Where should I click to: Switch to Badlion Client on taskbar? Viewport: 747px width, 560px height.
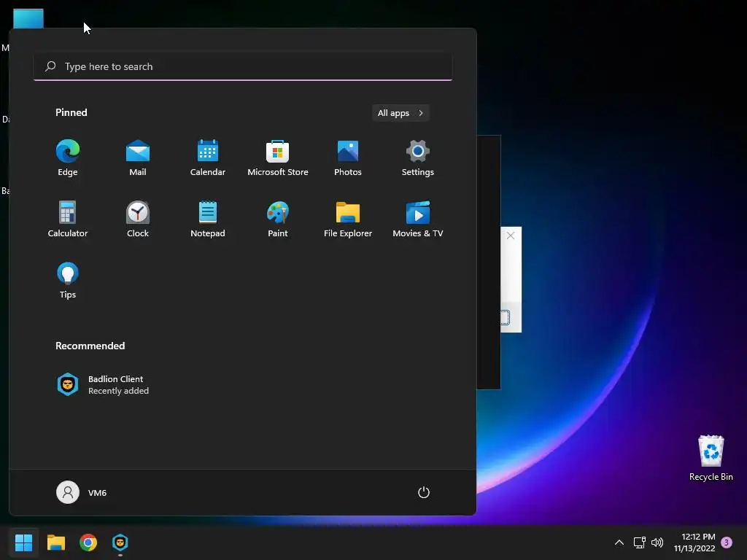(120, 542)
